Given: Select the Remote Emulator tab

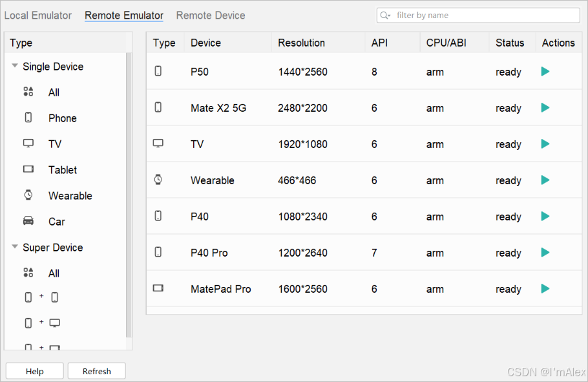Looking at the screenshot, I should click(x=124, y=16).
